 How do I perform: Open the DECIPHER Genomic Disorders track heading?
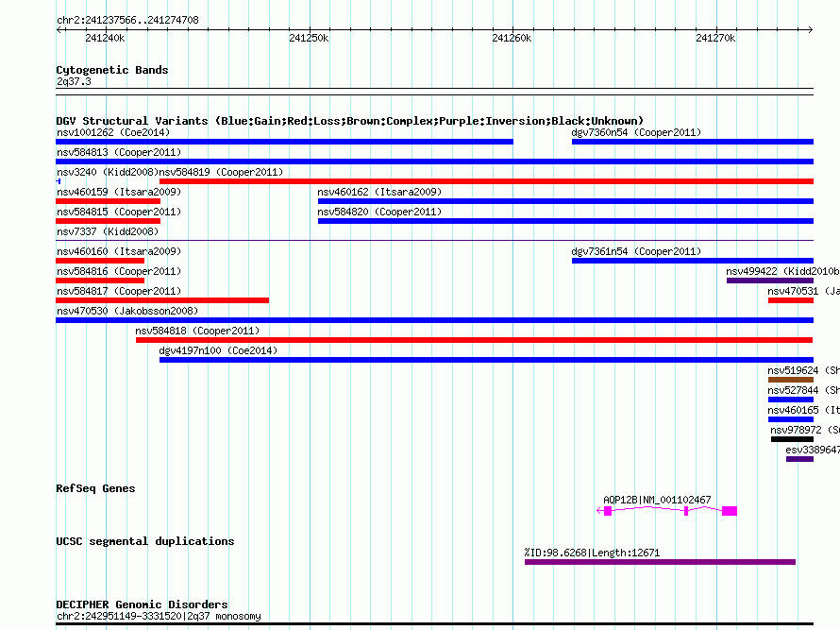tap(142, 604)
